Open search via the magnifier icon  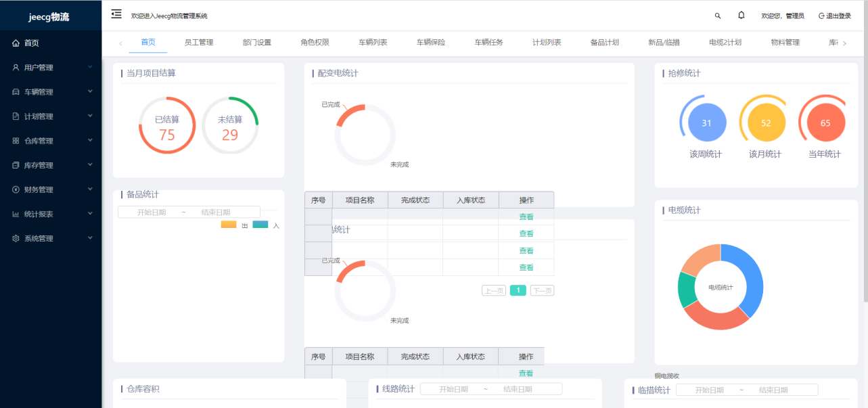coord(718,16)
